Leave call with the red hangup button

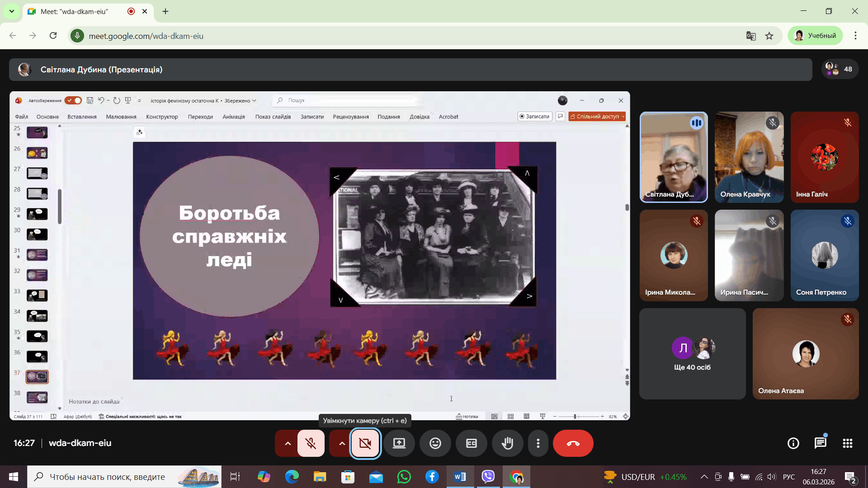point(573,443)
